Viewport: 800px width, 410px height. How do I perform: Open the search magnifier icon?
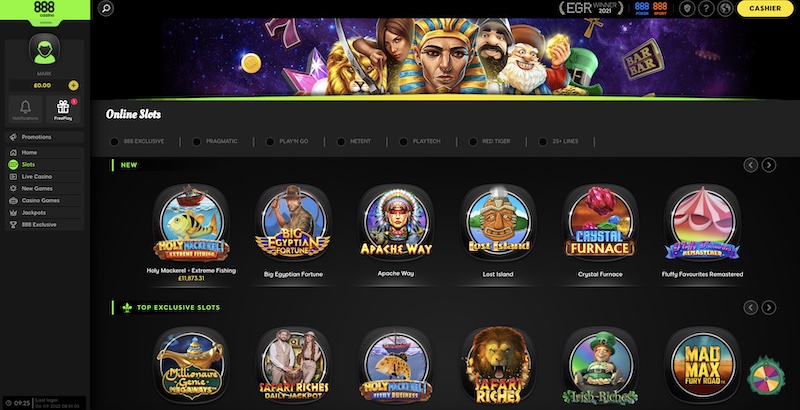[106, 8]
